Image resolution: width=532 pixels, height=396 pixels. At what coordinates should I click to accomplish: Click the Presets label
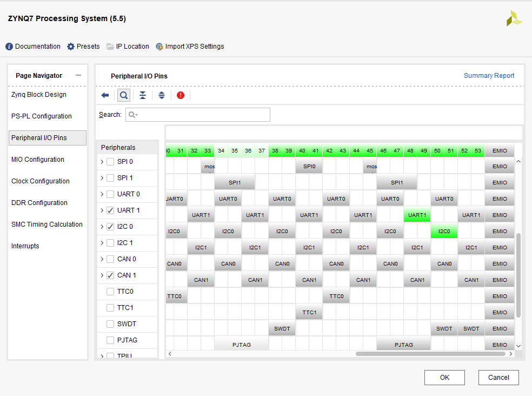coord(88,47)
